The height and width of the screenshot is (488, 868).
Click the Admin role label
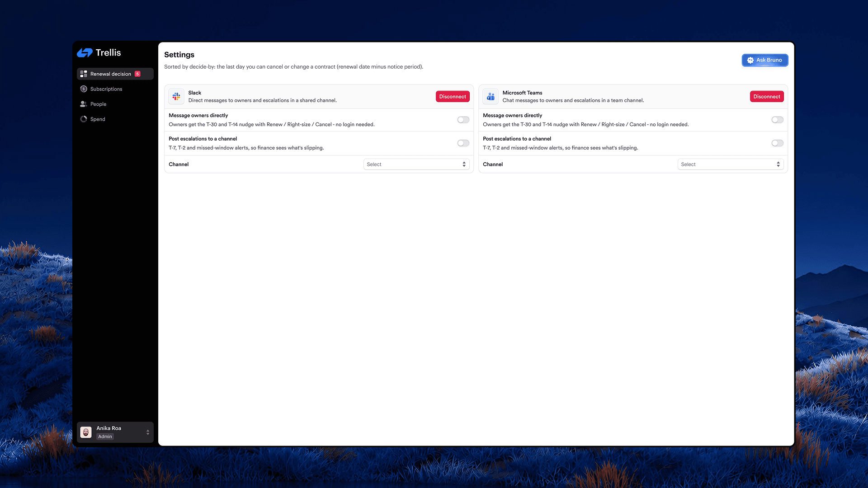105,436
